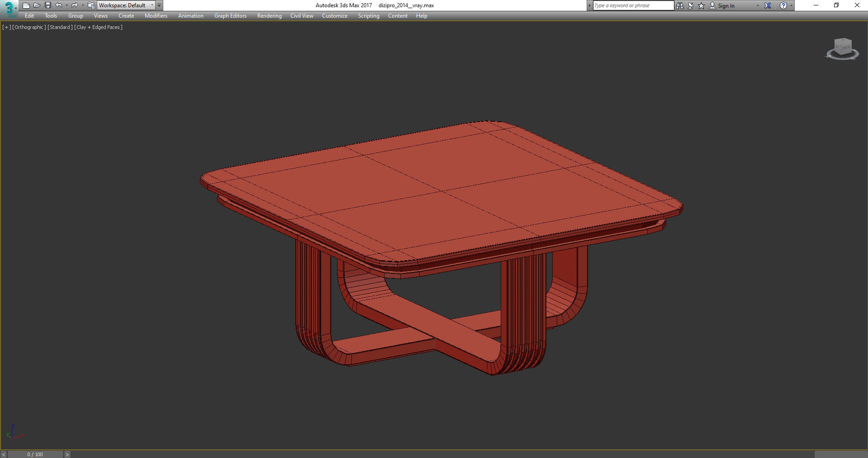Open the [+] viewport general menu
The width and height of the screenshot is (868, 458).
point(6,27)
